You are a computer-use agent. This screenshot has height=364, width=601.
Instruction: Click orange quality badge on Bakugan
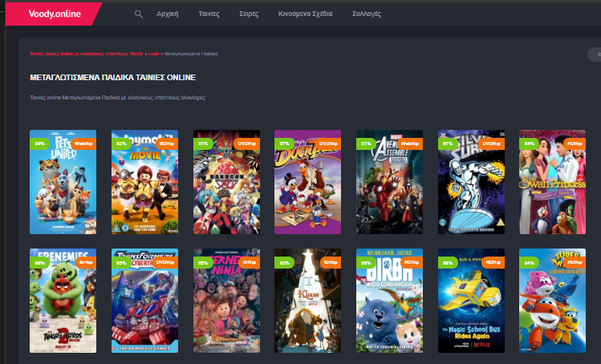246,144
